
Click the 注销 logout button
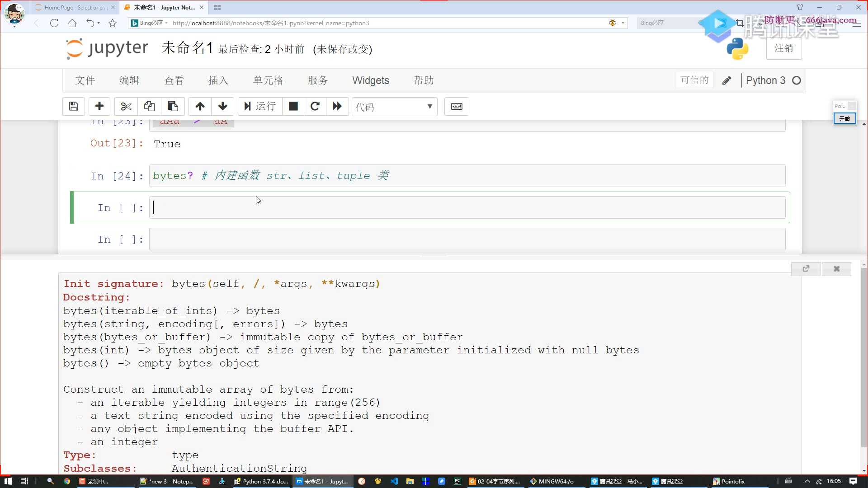pyautogui.click(x=784, y=48)
